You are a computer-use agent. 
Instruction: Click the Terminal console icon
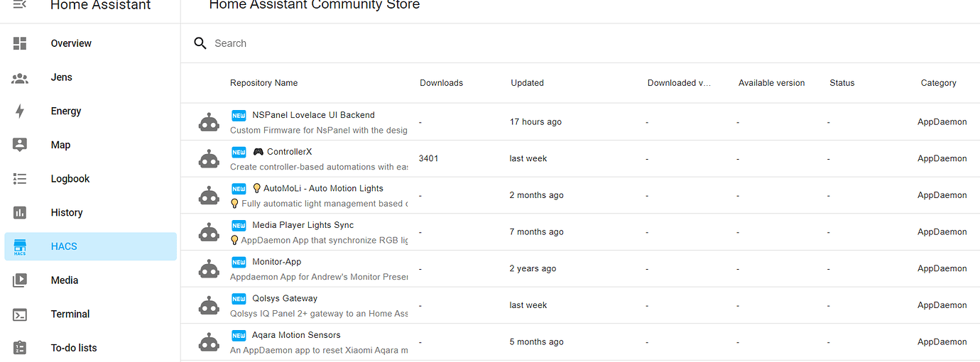tap(20, 314)
